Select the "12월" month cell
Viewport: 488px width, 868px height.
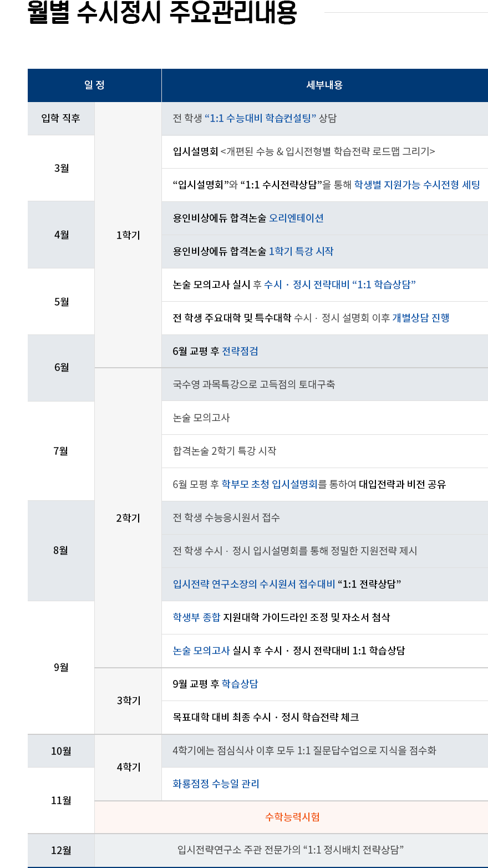(61, 850)
